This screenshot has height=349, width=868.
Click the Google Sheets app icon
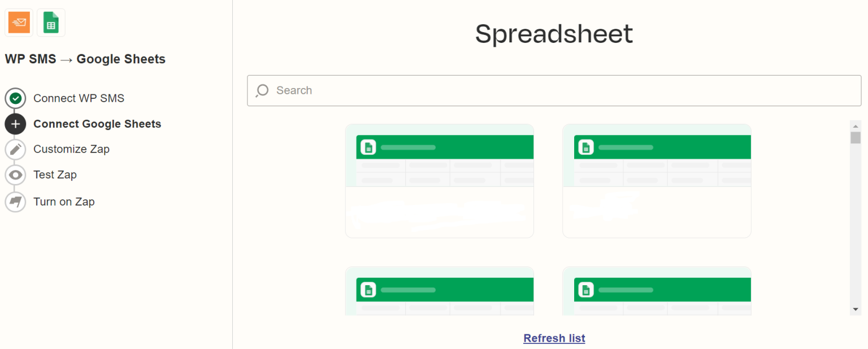click(x=51, y=22)
